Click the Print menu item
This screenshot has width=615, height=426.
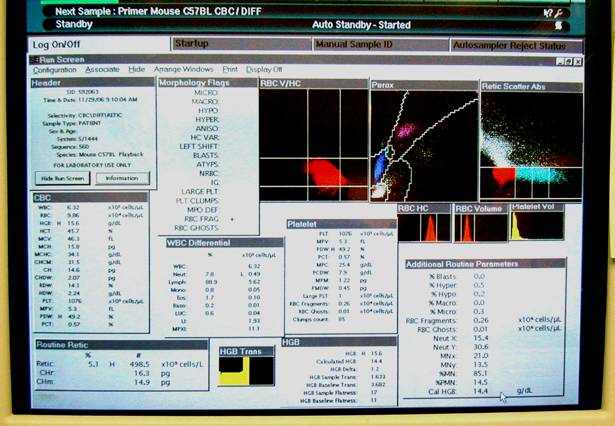click(230, 70)
